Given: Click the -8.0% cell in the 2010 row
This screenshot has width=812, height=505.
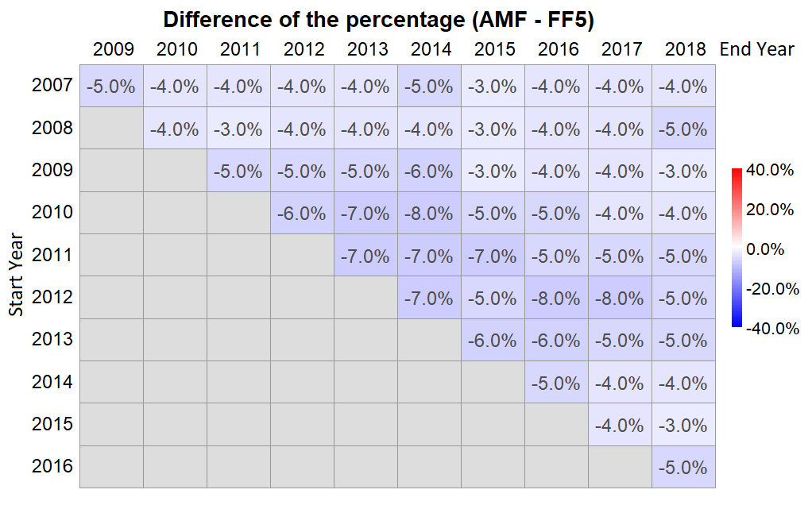Looking at the screenshot, I should coord(429,214).
